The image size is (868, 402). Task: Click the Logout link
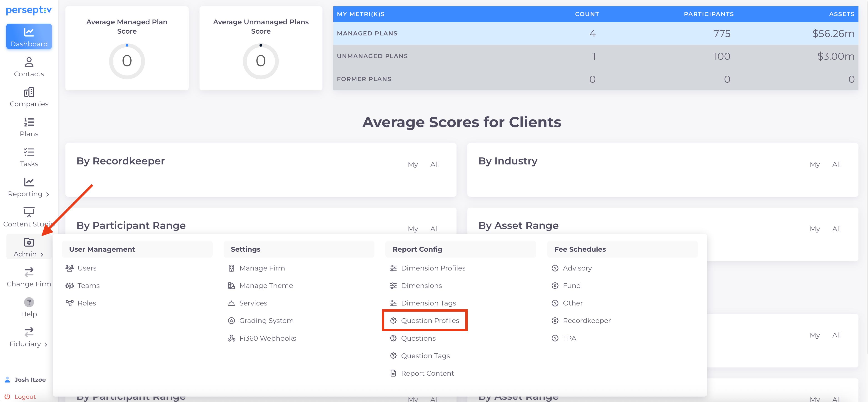[25, 397]
